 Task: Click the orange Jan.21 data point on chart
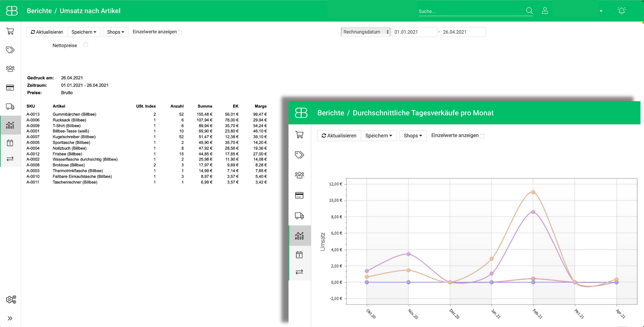(x=492, y=259)
